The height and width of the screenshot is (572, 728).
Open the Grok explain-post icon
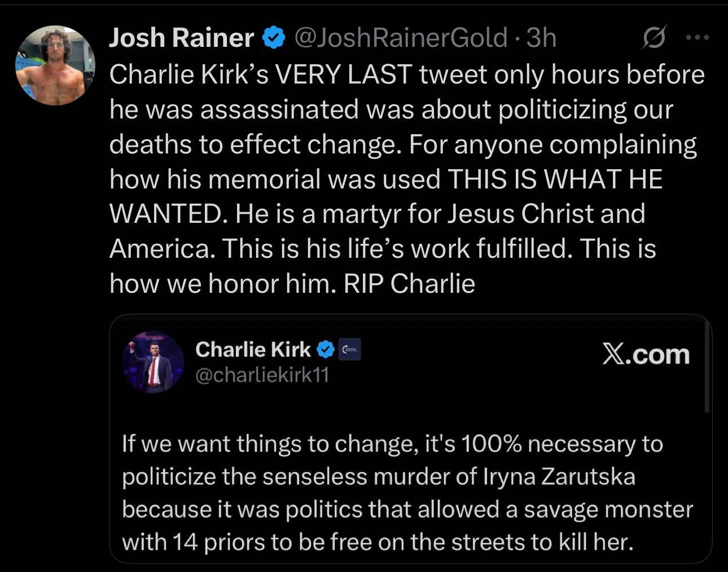654,38
